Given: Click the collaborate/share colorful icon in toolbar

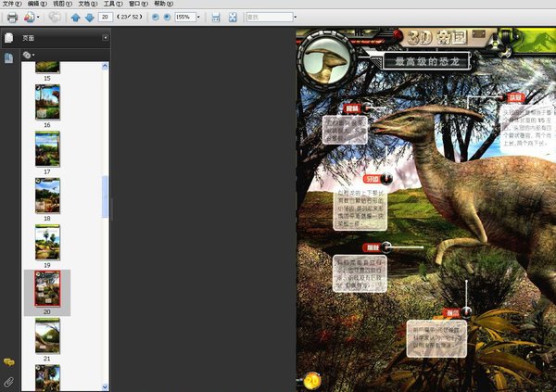Looking at the screenshot, I should (x=29, y=17).
